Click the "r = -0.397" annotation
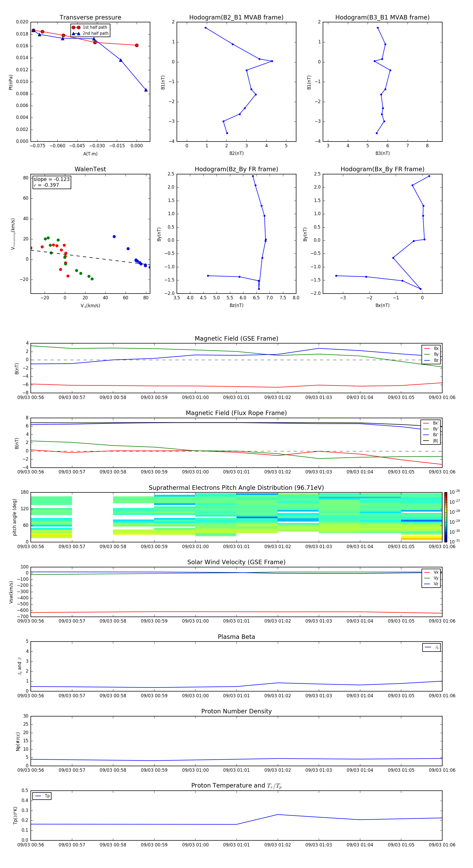473x868 pixels. [47, 185]
